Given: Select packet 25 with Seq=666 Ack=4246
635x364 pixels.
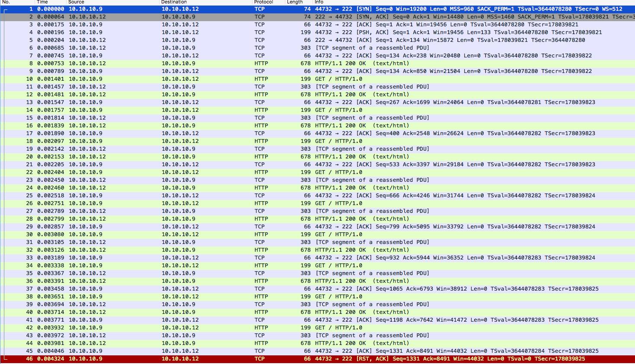Looking at the screenshot, I should coord(317,196).
